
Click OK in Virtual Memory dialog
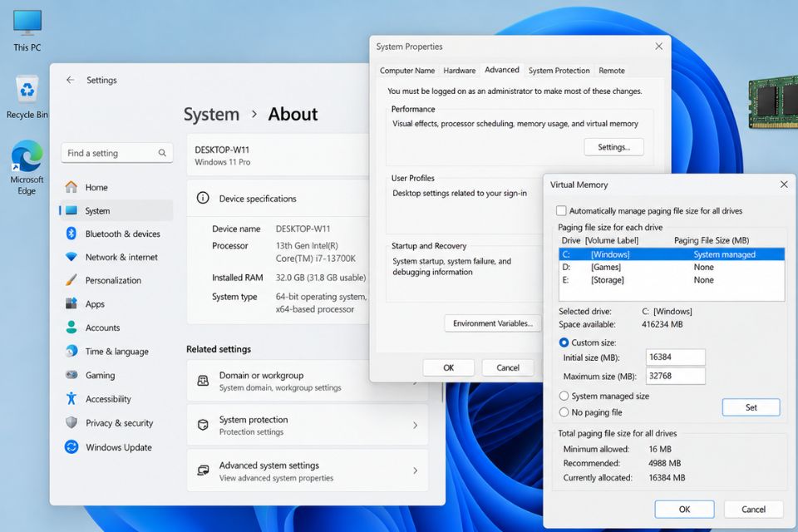pyautogui.click(x=684, y=509)
